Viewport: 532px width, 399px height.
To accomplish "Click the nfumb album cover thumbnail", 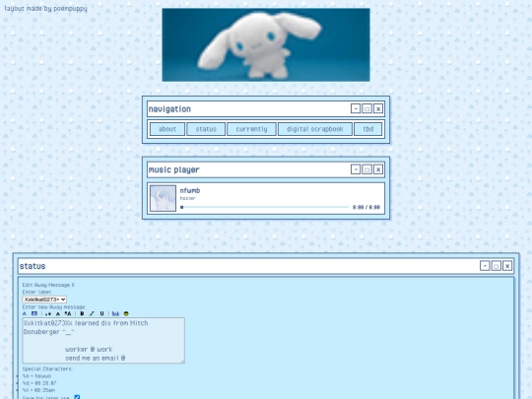I will 163,198.
